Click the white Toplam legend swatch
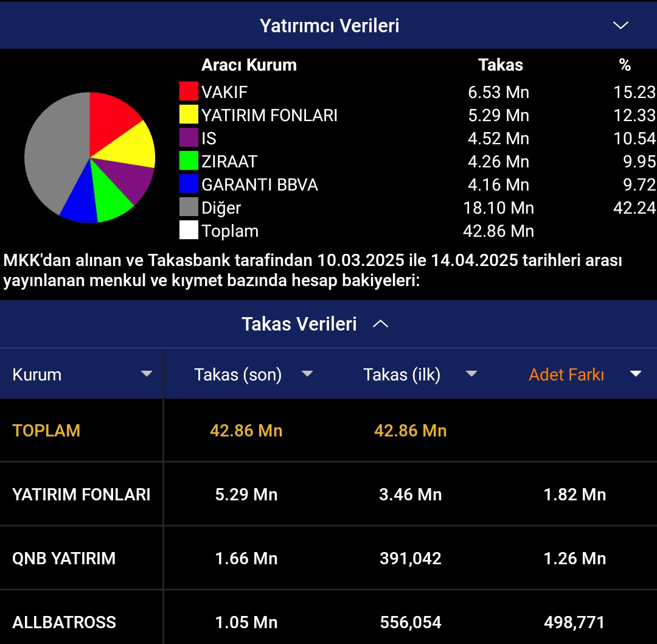Screen dimensions: 657x644 [x=189, y=229]
